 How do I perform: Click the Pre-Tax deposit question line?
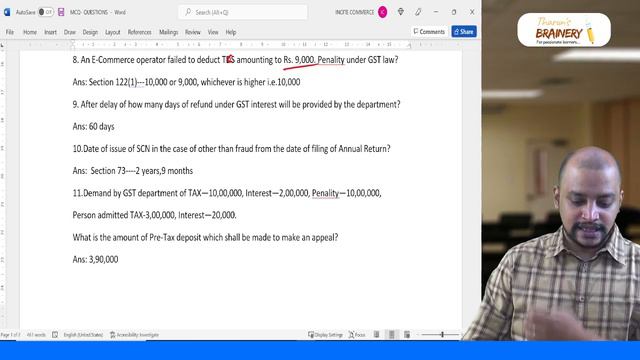coord(205,237)
